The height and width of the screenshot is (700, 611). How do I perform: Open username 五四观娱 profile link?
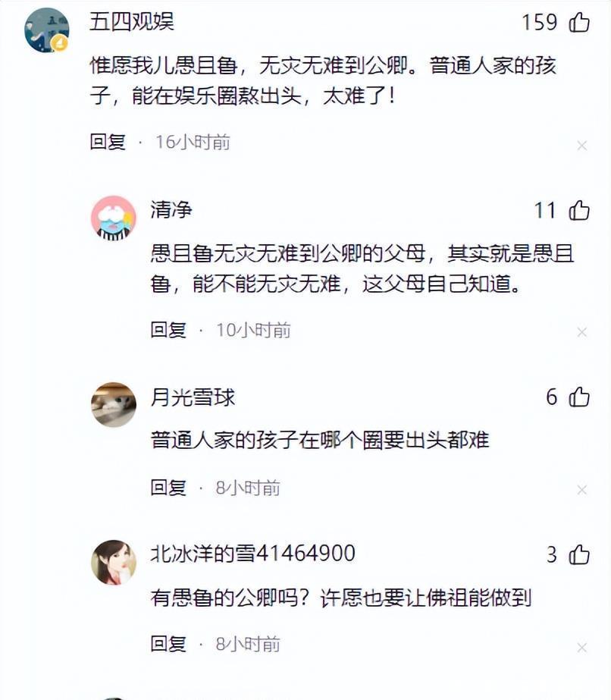132,21
